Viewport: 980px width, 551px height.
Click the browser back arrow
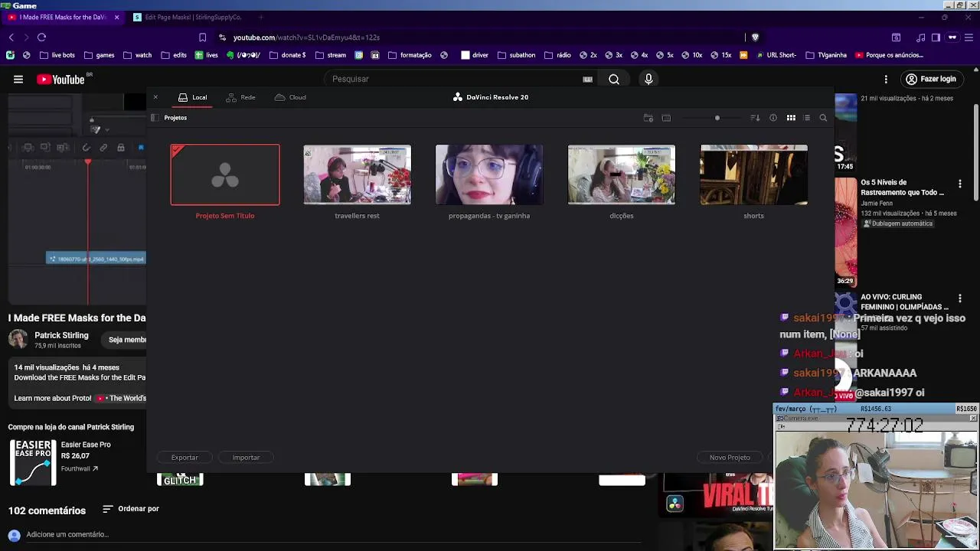[11, 37]
